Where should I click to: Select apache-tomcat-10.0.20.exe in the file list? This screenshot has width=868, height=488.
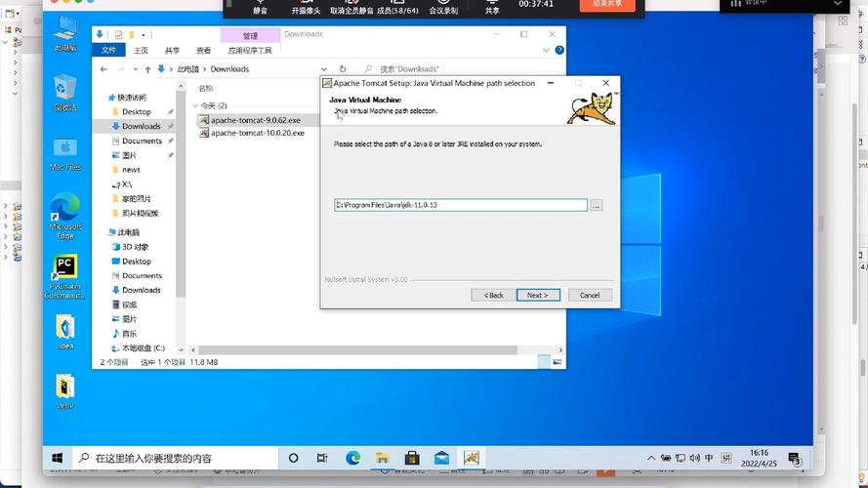(255, 133)
